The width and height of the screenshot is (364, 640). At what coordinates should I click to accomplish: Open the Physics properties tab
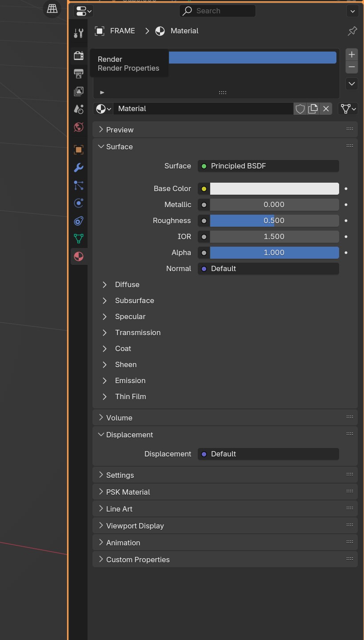pos(79,203)
